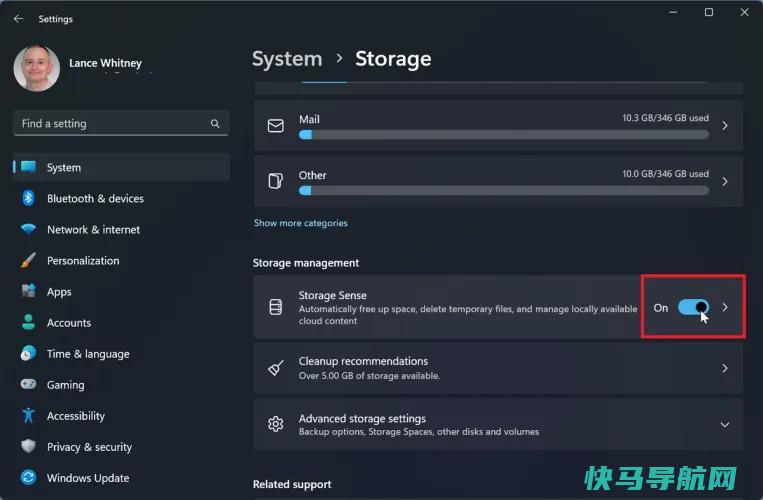This screenshot has width=763, height=500.
Task: Close the Settings window
Action: [745, 12]
